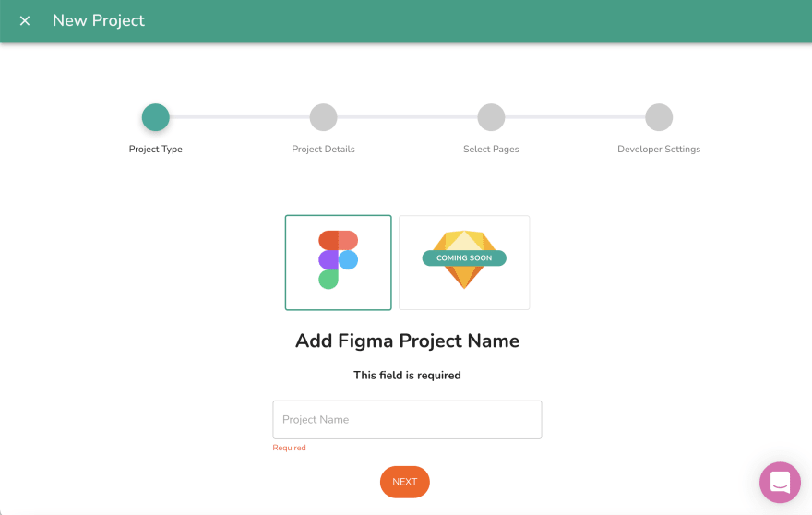Select the Figma project type card
This screenshot has height=515, width=812.
(x=338, y=263)
